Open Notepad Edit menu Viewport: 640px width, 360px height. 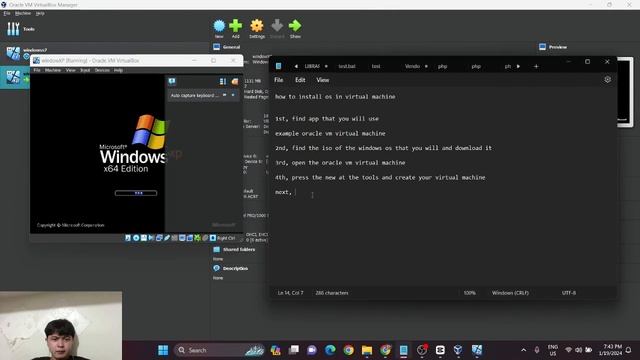click(x=300, y=80)
